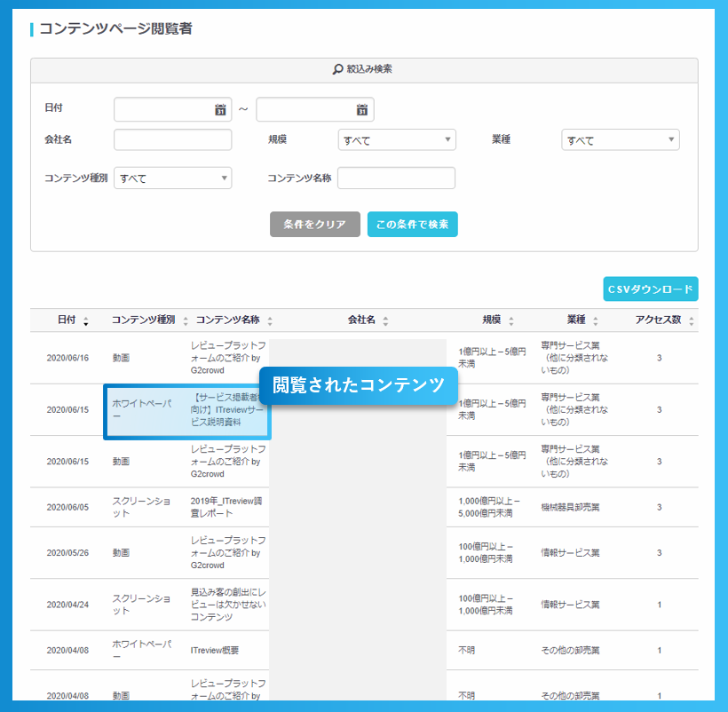Focus the 会社名 text field
Image resolution: width=728 pixels, height=712 pixels.
click(x=172, y=140)
